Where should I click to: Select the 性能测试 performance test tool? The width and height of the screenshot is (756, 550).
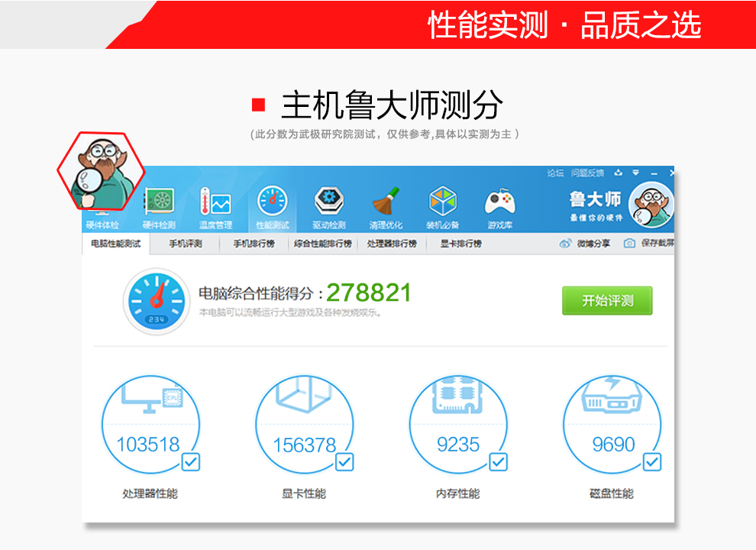click(273, 209)
